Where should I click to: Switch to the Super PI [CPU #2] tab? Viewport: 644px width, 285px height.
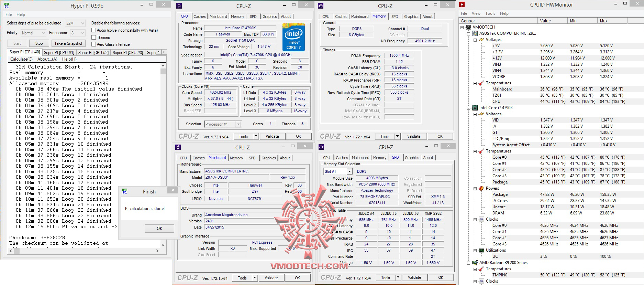click(x=93, y=53)
